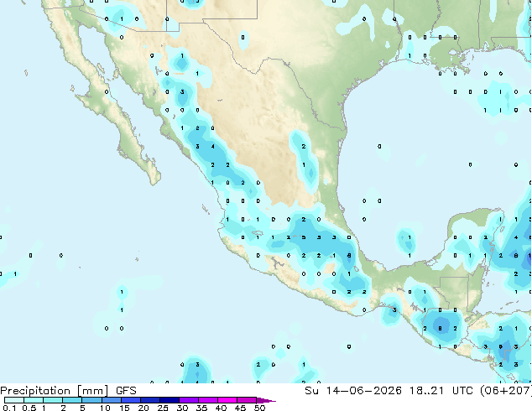Screen dimensions: 532x411
Task: Click the legend swatch between 0.1 and 0.5
Action: point(14,400)
